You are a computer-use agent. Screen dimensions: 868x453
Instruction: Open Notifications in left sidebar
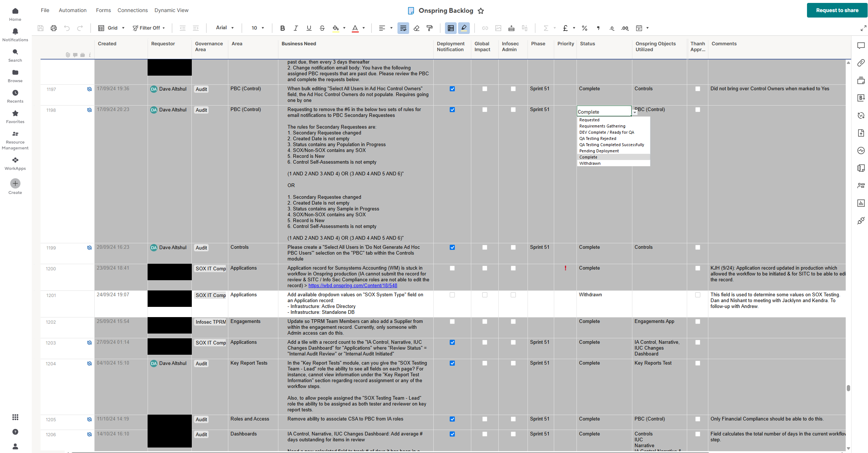(15, 35)
